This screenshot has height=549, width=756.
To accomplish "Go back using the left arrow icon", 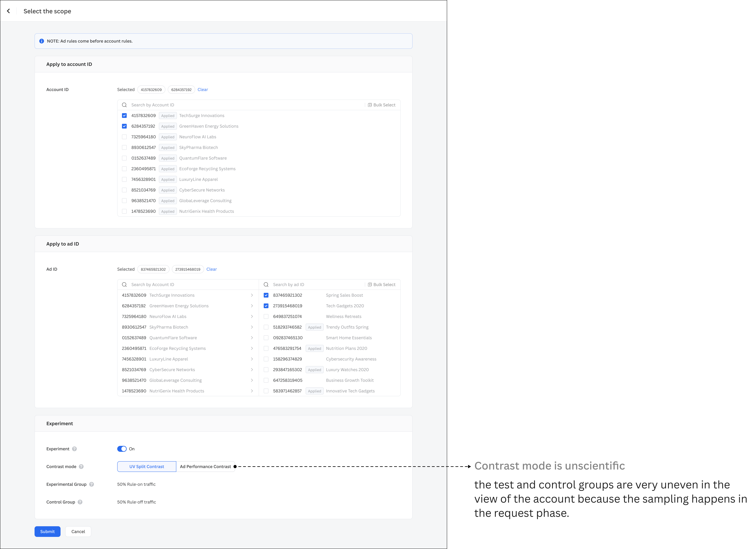I will [8, 11].
